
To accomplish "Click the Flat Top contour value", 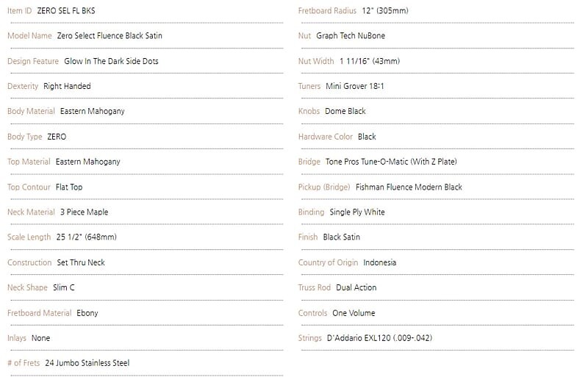I will click(x=69, y=187).
